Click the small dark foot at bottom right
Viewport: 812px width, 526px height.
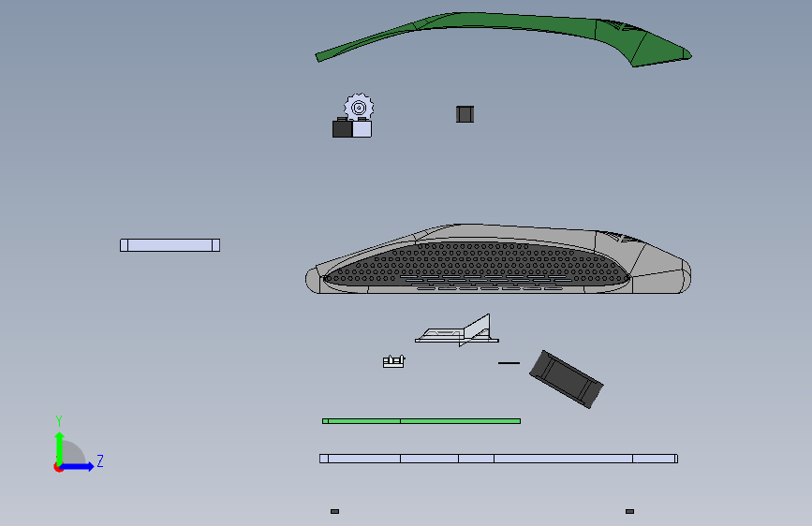629,512
